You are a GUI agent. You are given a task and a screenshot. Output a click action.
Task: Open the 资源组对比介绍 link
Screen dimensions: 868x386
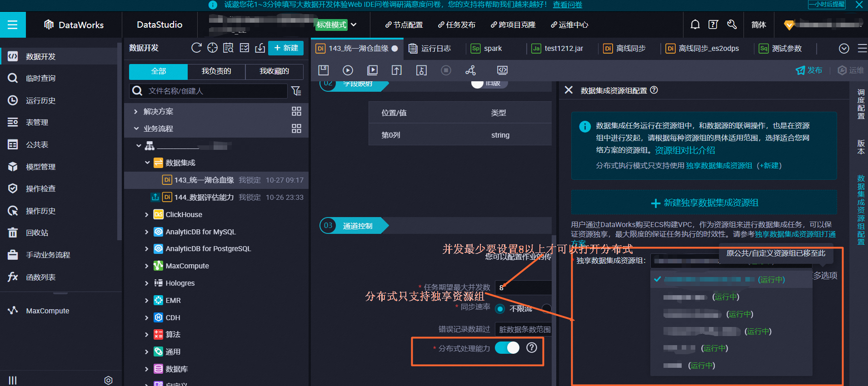[685, 150]
